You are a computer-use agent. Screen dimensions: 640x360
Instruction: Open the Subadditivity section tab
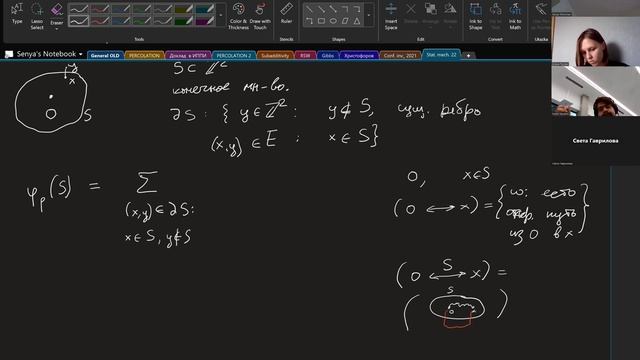275,56
